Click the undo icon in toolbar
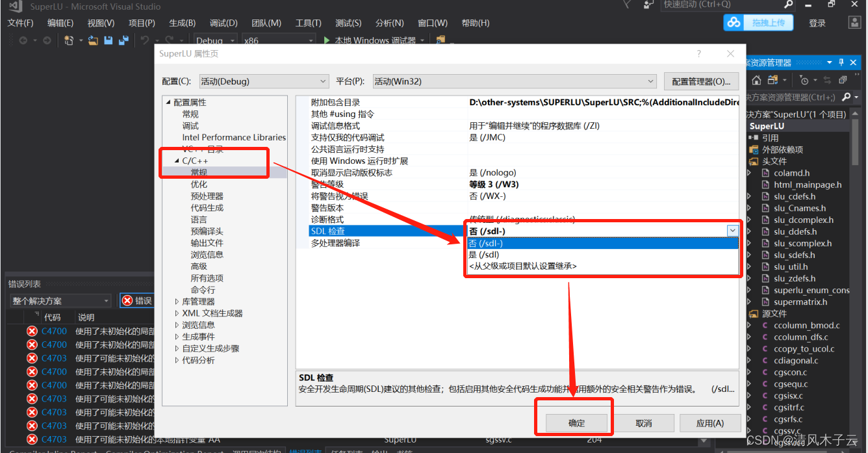 145,40
